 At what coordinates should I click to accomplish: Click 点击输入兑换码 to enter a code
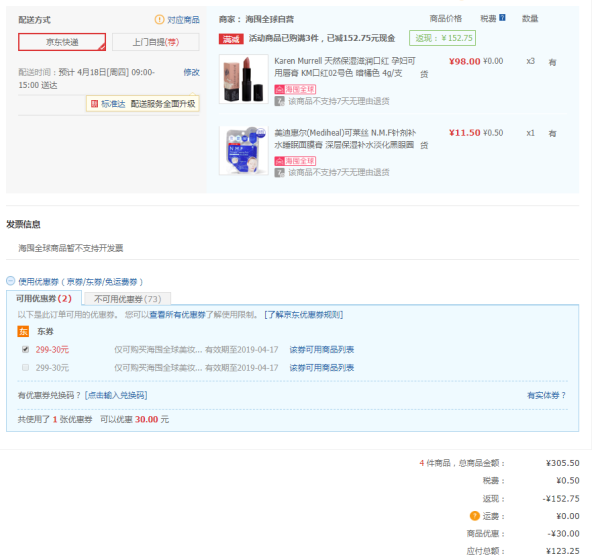pyautogui.click(x=116, y=395)
